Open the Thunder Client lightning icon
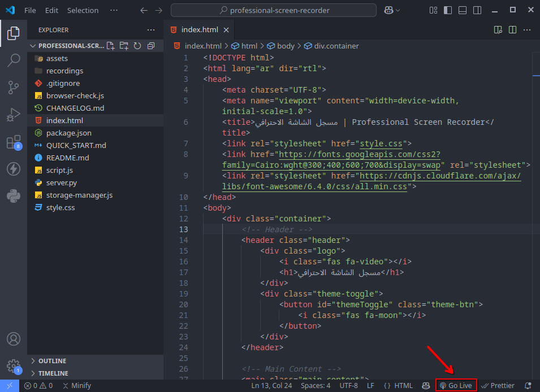540x392 pixels. pos(14,169)
